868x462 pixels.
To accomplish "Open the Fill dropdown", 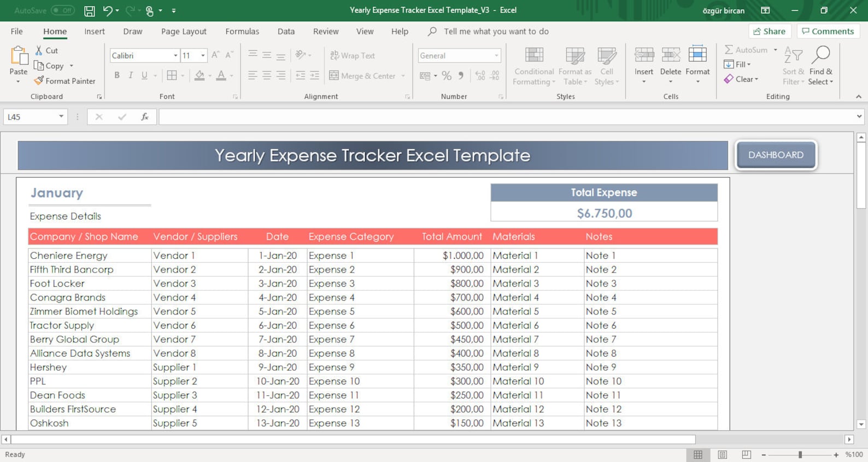I will tap(737, 64).
